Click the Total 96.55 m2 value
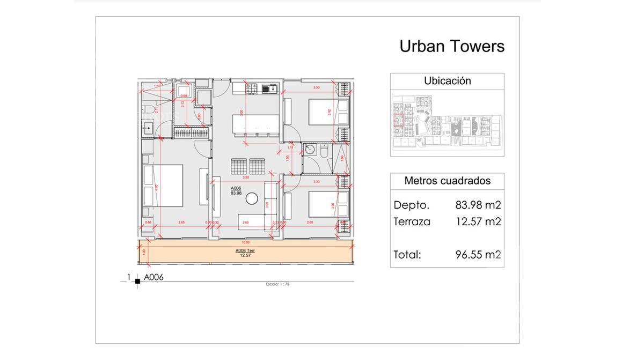This screenshot has height=362, width=644. 478,255
